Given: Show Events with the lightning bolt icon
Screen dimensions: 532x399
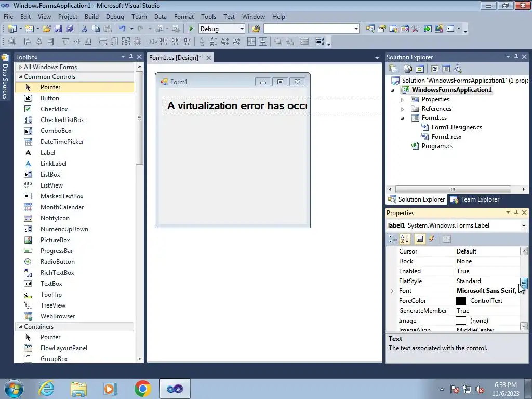Looking at the screenshot, I should pos(432,239).
